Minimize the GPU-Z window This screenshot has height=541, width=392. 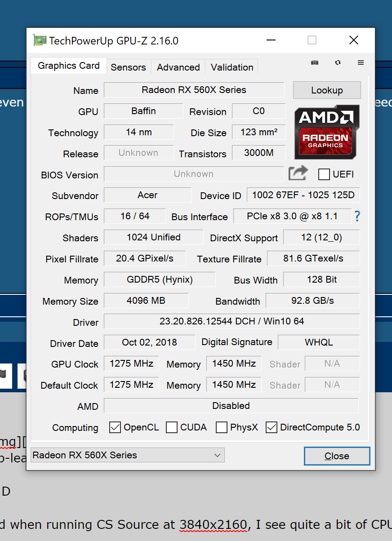pyautogui.click(x=271, y=40)
